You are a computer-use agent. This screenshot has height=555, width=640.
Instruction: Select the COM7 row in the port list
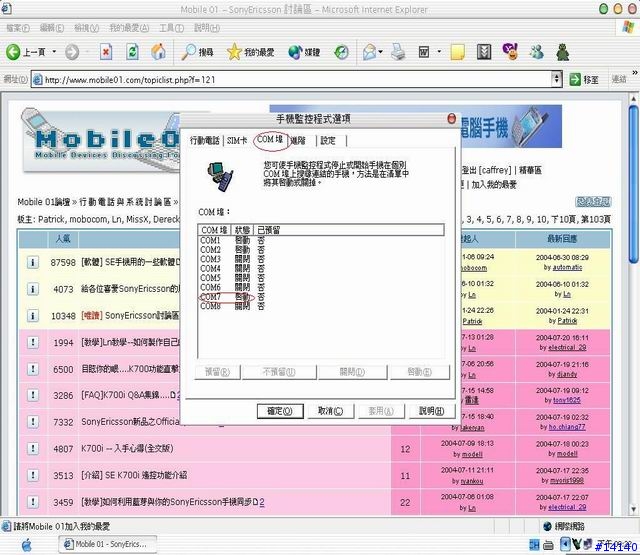pyautogui.click(x=232, y=297)
